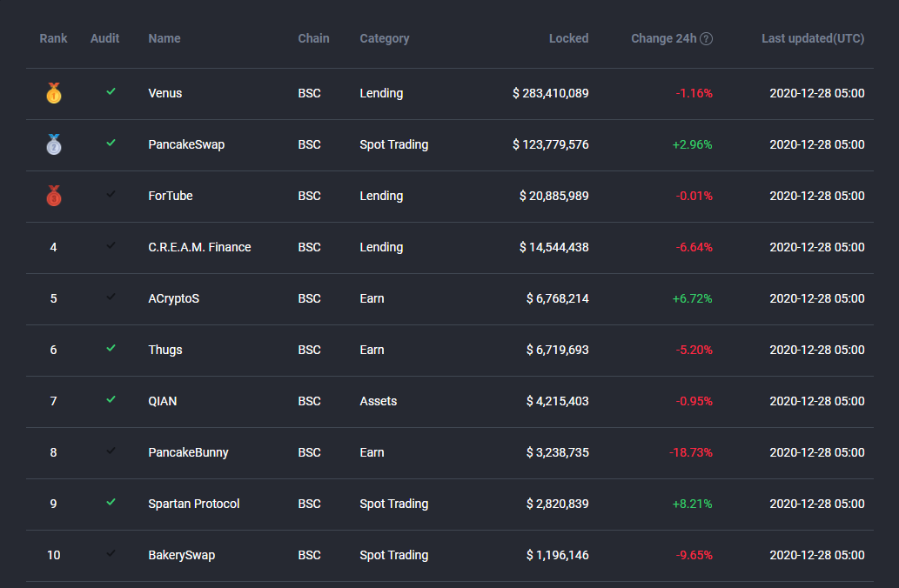This screenshot has width=899, height=588.
Task: Click the +6.72% change for ACryptoS
Action: click(x=692, y=298)
